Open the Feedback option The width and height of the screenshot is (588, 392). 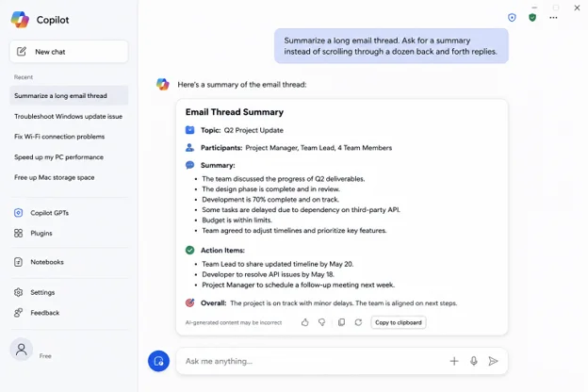[45, 313]
